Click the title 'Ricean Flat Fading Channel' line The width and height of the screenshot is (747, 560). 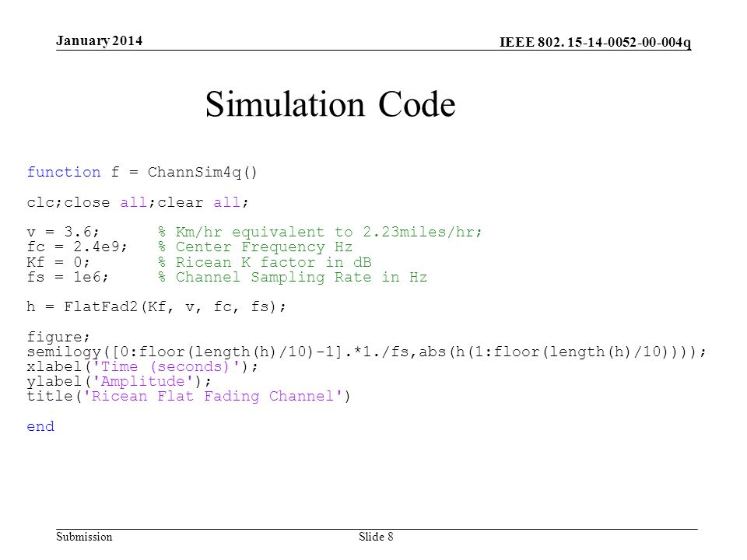188,396
